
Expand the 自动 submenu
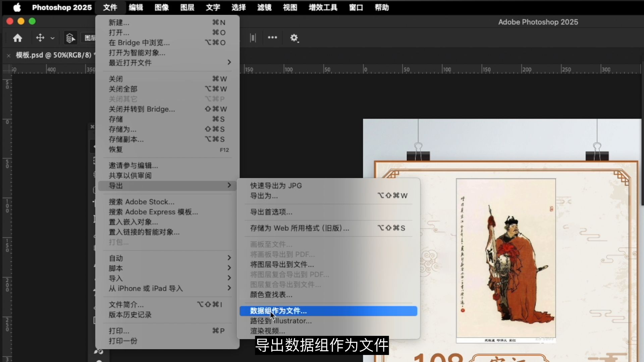pyautogui.click(x=167, y=258)
